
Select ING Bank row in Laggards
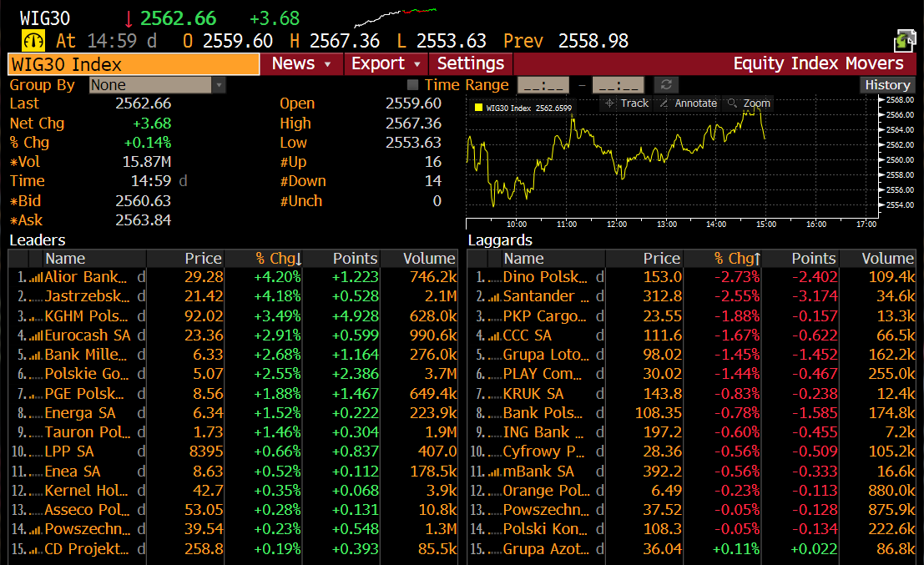(692, 432)
